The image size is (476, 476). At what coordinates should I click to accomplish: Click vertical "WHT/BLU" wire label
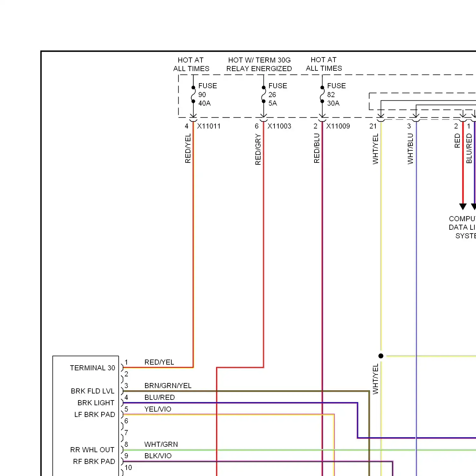[410, 149]
